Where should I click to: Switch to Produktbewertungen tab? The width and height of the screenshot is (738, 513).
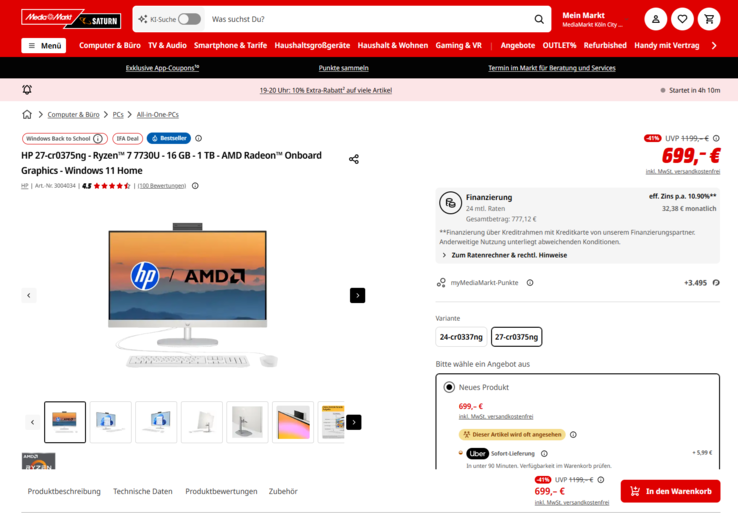[x=221, y=491]
